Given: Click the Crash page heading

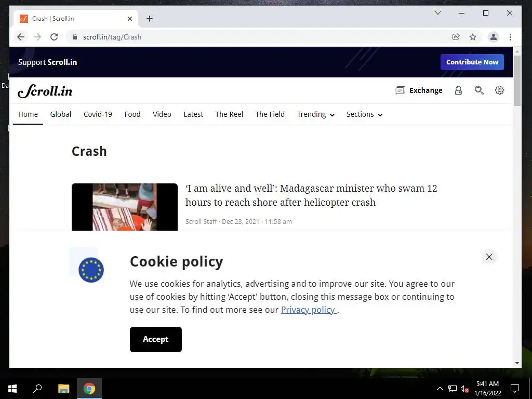Looking at the screenshot, I should pyautogui.click(x=89, y=151).
